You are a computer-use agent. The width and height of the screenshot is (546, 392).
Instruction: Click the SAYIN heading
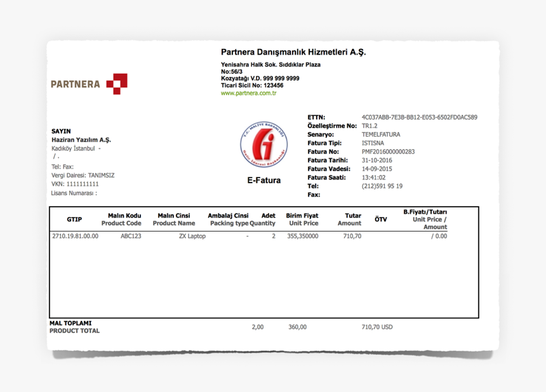61,131
